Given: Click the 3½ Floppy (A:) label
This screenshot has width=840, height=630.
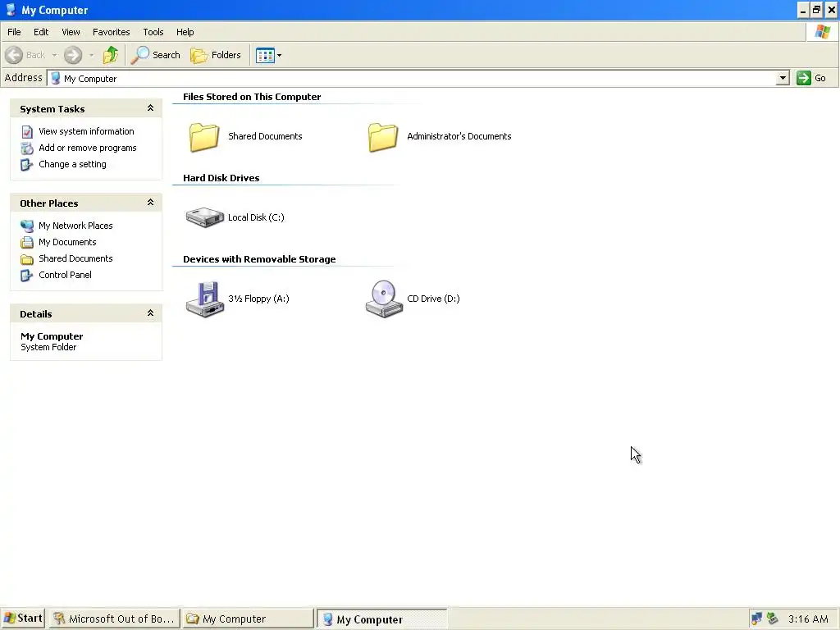Looking at the screenshot, I should click(x=258, y=299).
